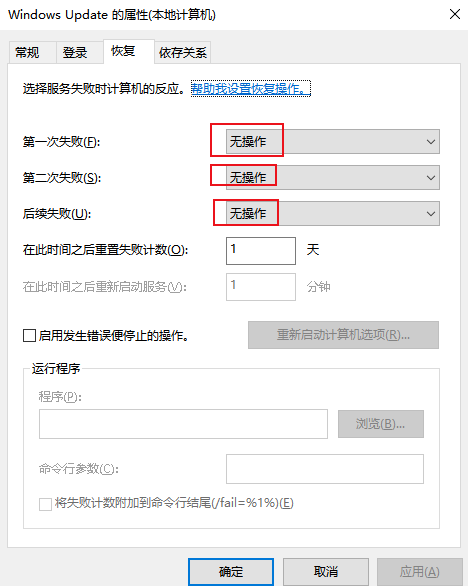Switch to the 常规 tab
The height and width of the screenshot is (586, 468).
[x=27, y=52]
